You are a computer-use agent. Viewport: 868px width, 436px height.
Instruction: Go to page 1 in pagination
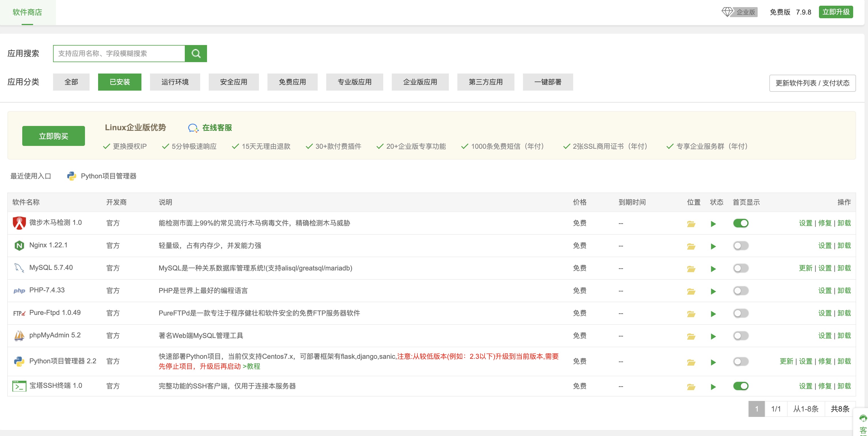tap(757, 409)
